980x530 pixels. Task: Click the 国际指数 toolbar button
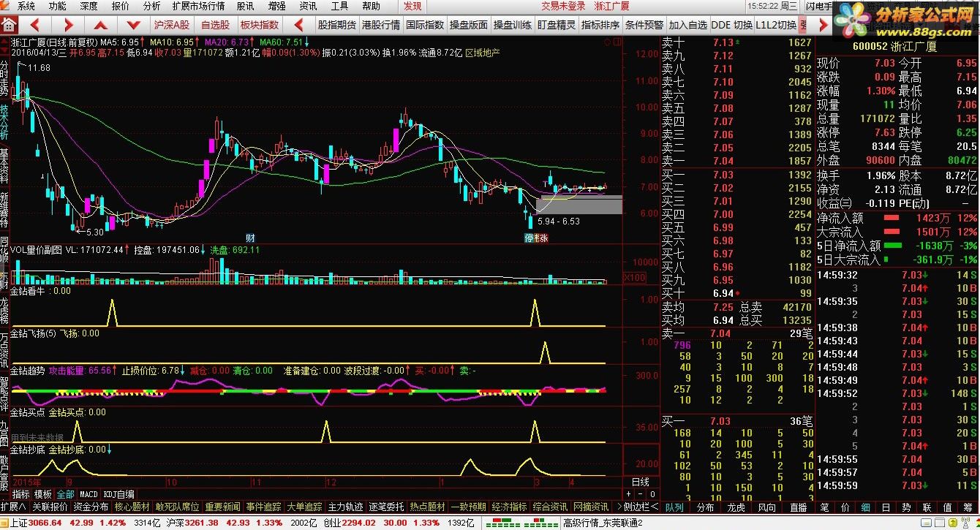click(x=425, y=25)
